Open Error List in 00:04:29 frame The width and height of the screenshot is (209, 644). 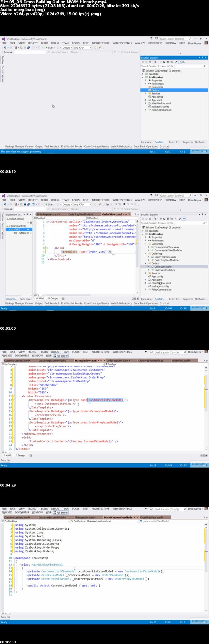(6, 460)
